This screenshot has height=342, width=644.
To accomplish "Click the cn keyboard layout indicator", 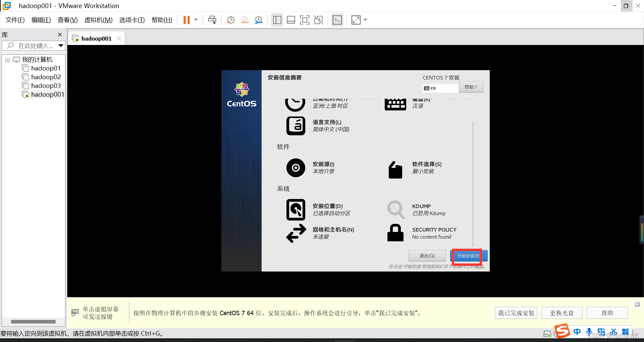I will pyautogui.click(x=440, y=88).
